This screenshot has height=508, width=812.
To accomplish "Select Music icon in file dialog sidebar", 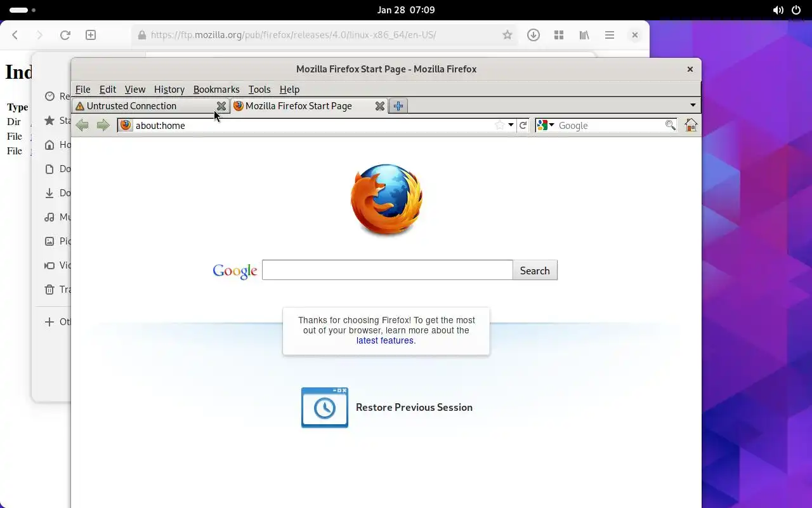I will tap(49, 217).
